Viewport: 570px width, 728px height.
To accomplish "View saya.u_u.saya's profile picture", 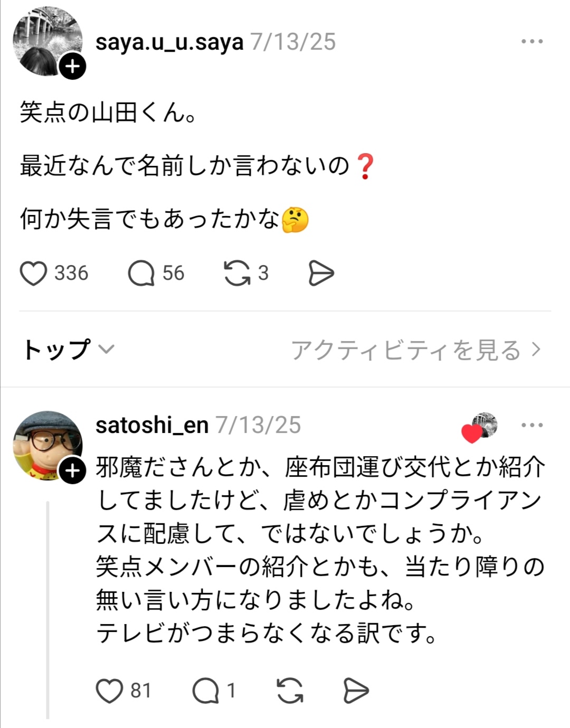I will [x=45, y=39].
